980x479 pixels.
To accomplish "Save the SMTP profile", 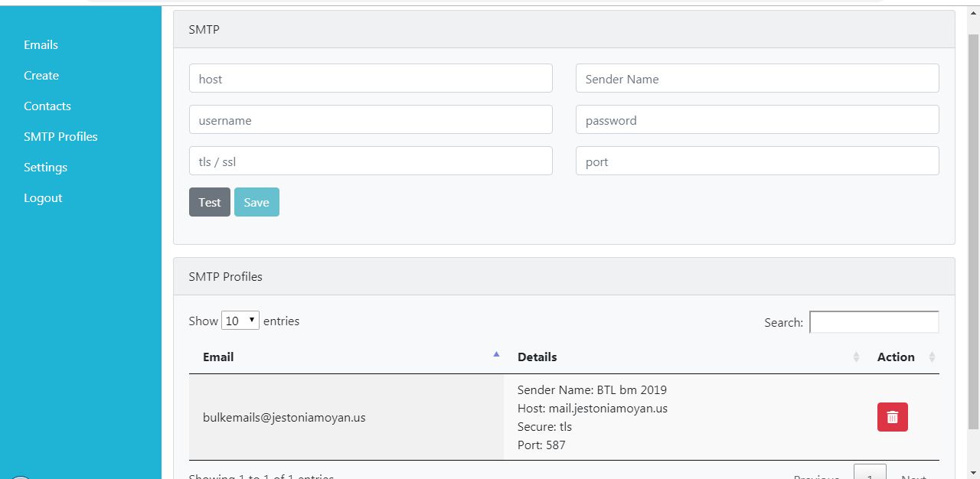I will [x=256, y=202].
